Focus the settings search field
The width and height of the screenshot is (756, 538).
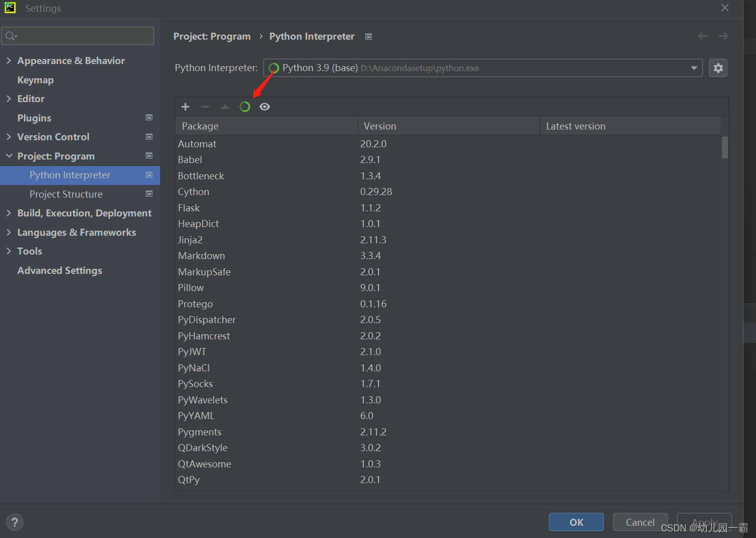[x=78, y=36]
